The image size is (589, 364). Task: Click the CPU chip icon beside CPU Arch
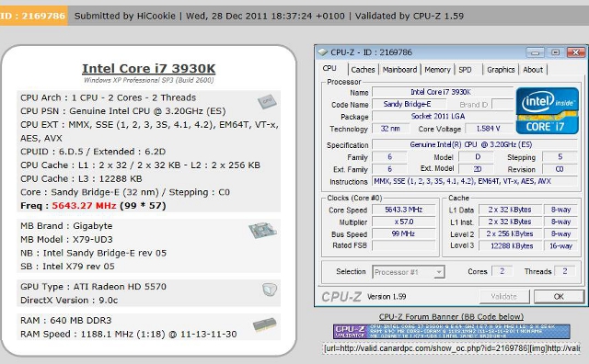(x=267, y=102)
